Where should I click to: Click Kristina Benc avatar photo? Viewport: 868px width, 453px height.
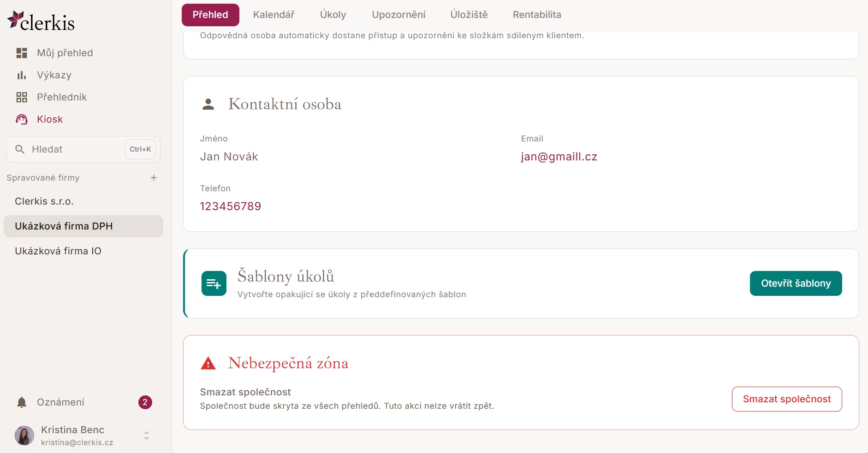(24, 435)
